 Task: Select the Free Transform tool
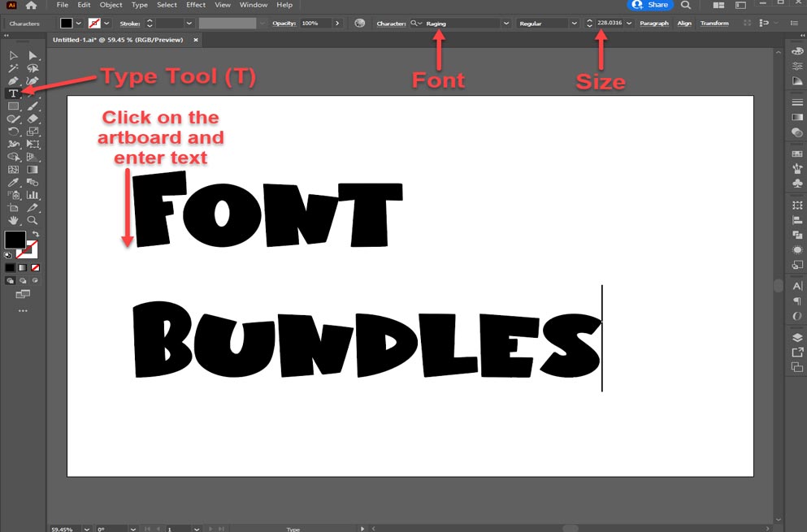pyautogui.click(x=33, y=144)
